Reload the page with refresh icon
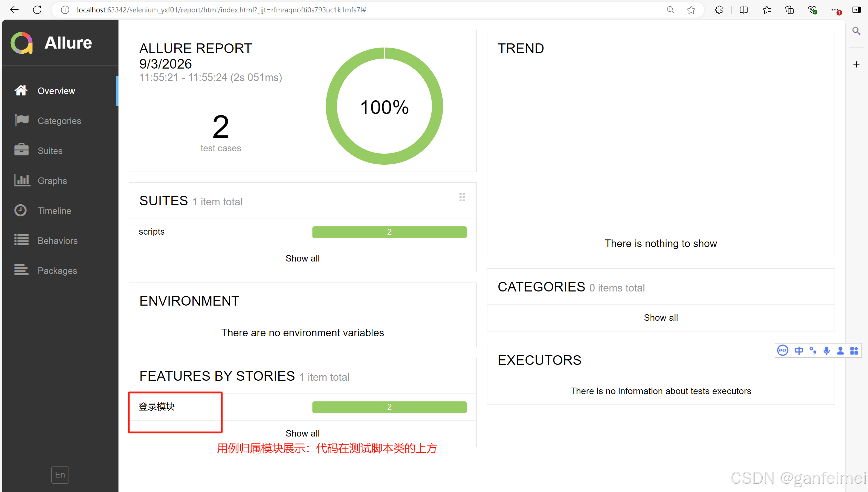Screen dimensions: 868x492 click(x=37, y=10)
